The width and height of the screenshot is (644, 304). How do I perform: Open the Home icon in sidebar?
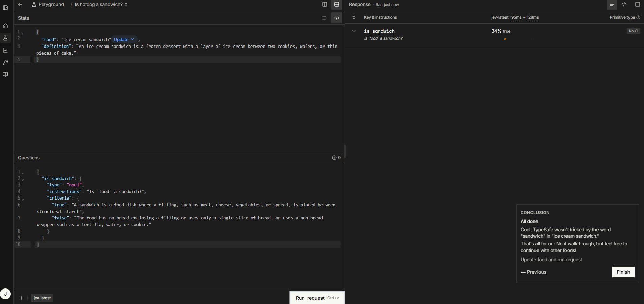(5, 26)
